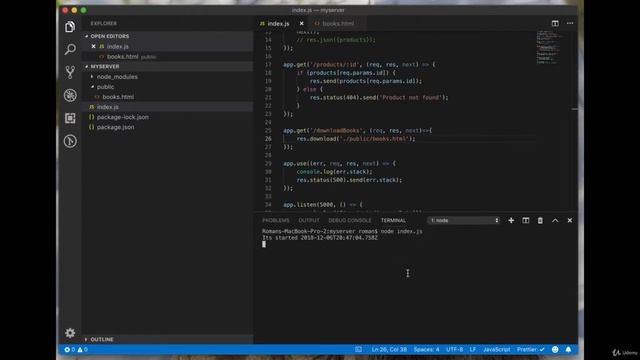
Task: Open the Extensions view in activity bar
Action: [70, 118]
